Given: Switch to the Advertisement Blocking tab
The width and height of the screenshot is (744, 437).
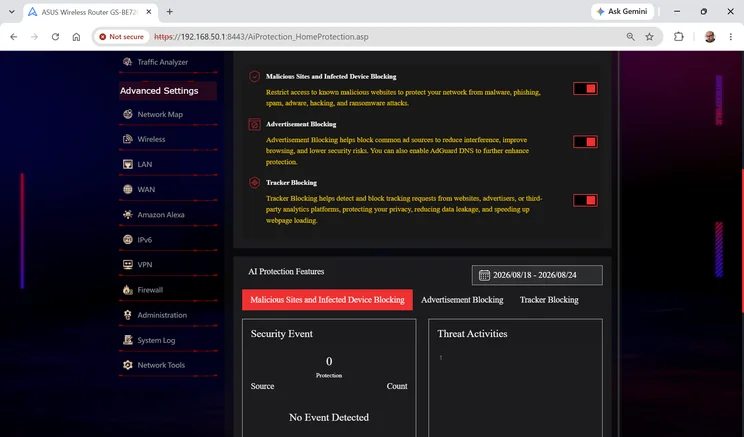Looking at the screenshot, I should click(x=462, y=300).
